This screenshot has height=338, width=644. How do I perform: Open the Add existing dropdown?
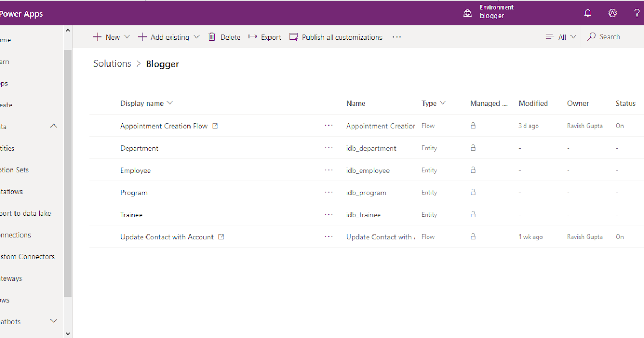click(x=196, y=36)
